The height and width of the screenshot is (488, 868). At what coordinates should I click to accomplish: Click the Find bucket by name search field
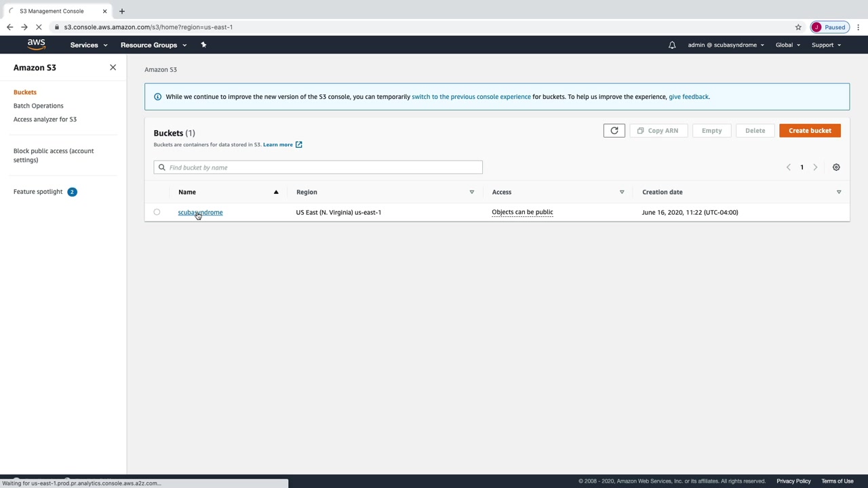(x=318, y=167)
